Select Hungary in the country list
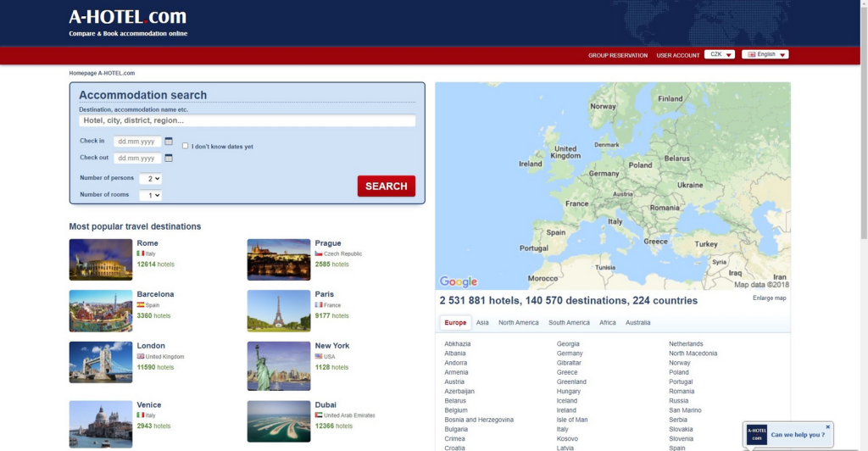The image size is (868, 451). click(569, 392)
